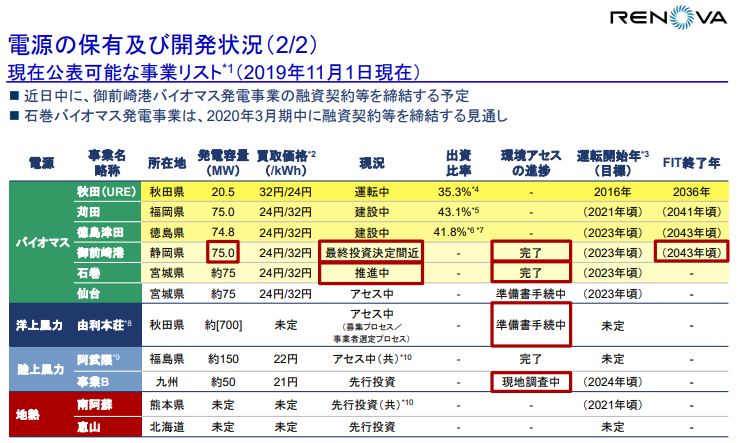Viewport: 743px width, 443px height.
Task: Select the 静岡県 location cell
Action: tap(167, 253)
